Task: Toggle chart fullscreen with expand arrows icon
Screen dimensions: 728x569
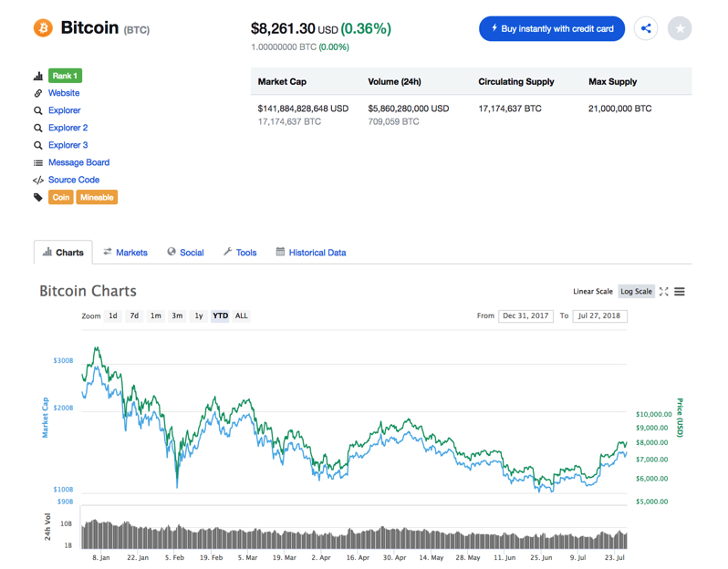Action: click(664, 292)
